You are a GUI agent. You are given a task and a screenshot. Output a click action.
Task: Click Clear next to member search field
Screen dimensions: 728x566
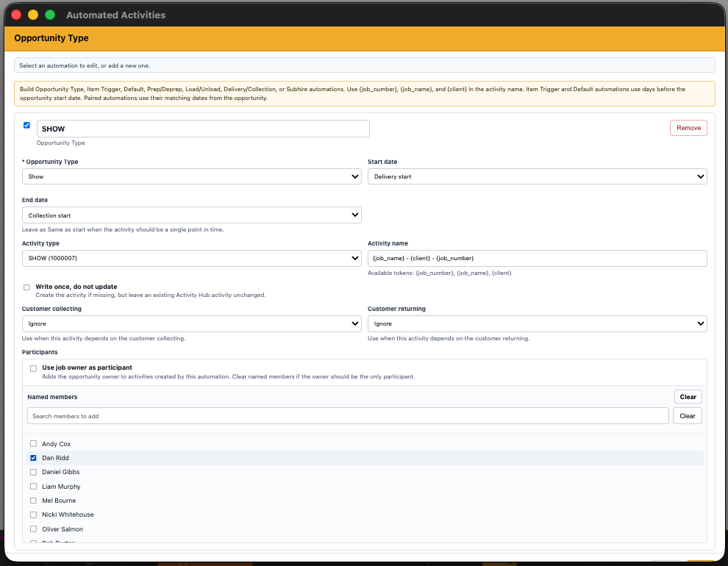[687, 416]
